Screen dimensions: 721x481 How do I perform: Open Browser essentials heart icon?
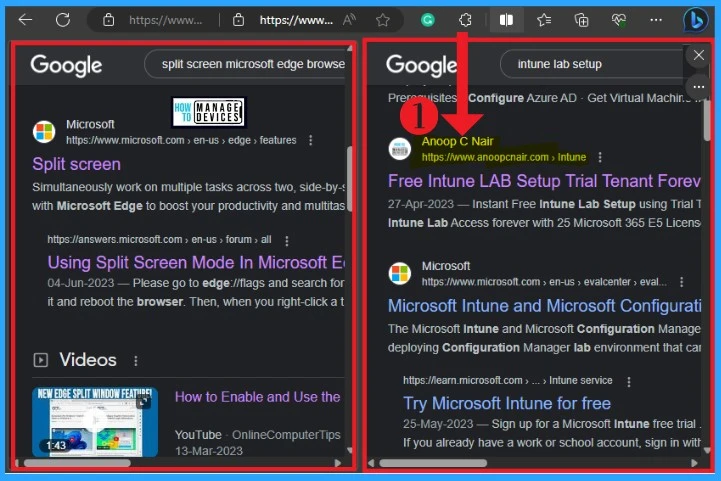pyautogui.click(x=619, y=20)
